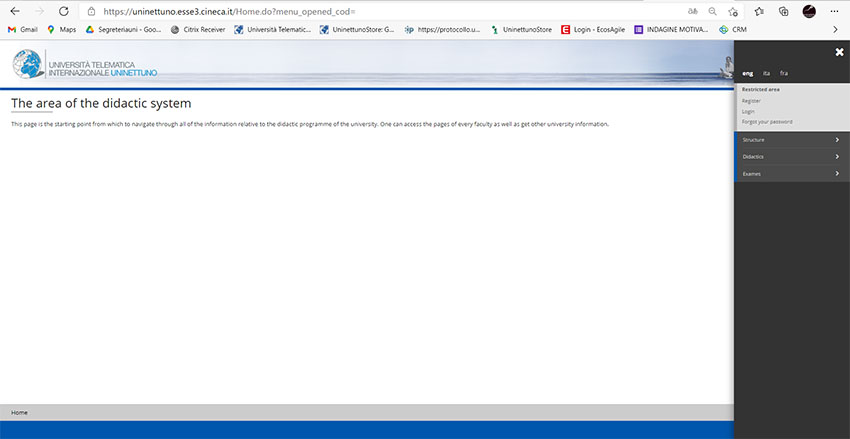Select the eng language option
The image size is (850, 439).
coord(747,73)
